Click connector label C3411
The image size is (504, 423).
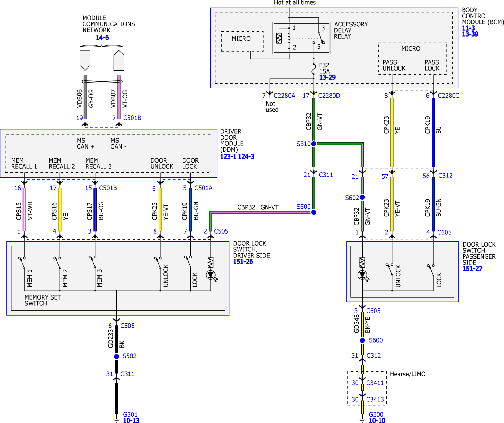click(375, 383)
